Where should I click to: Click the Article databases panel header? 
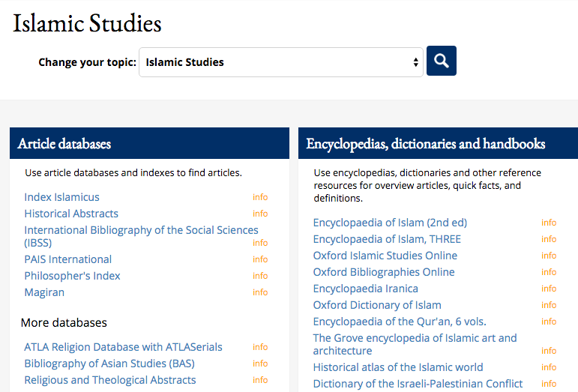(x=149, y=143)
